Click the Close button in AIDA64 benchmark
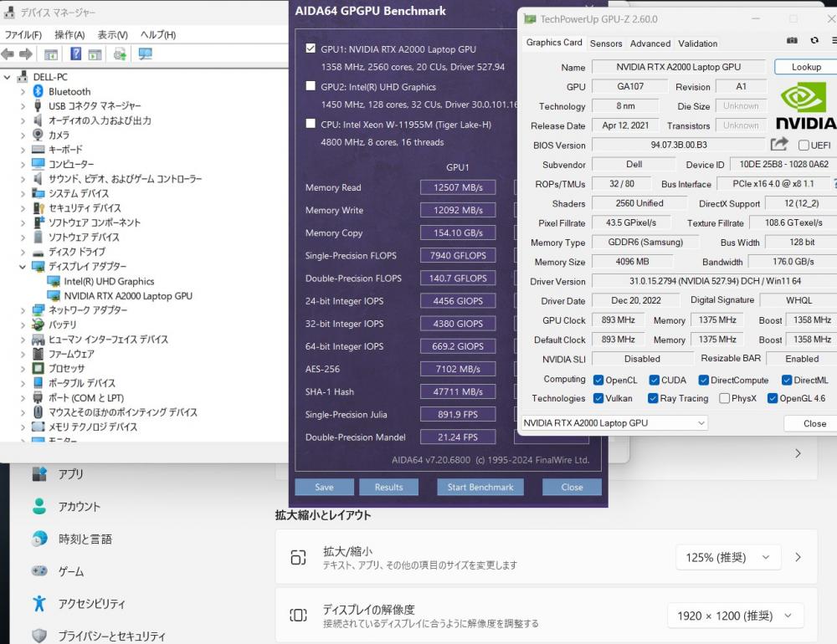 tap(572, 487)
